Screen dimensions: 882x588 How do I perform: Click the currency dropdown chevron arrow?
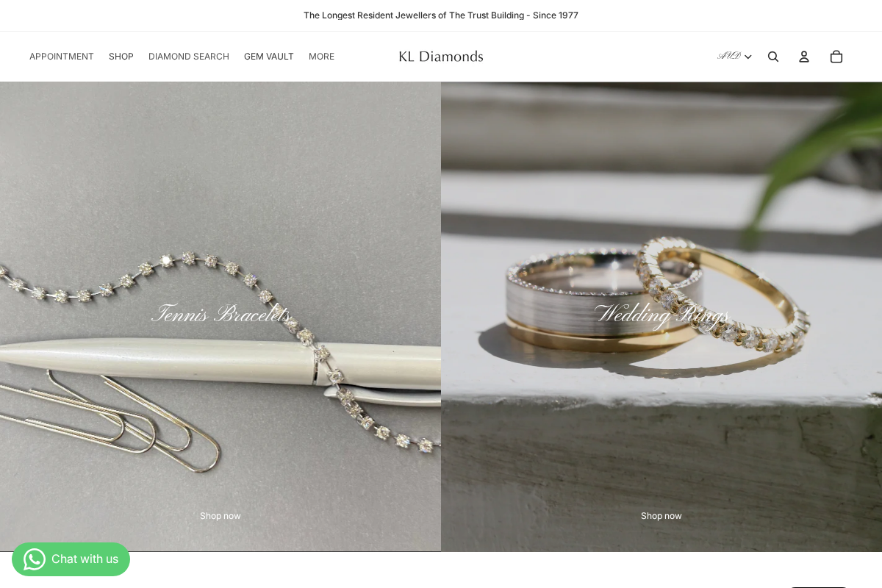point(748,57)
